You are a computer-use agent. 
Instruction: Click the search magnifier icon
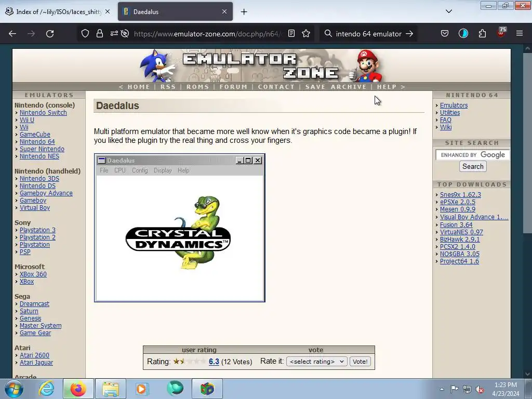click(328, 34)
